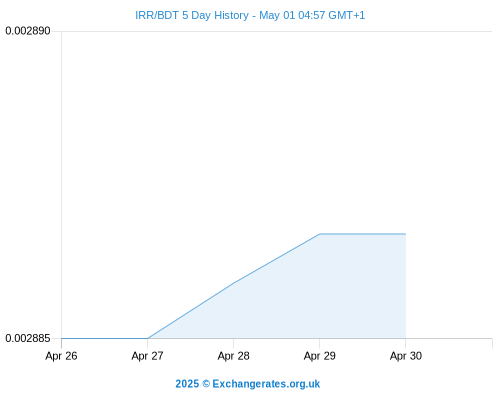
Task: Click the 0.002890 y-axis label
Action: pos(28,31)
